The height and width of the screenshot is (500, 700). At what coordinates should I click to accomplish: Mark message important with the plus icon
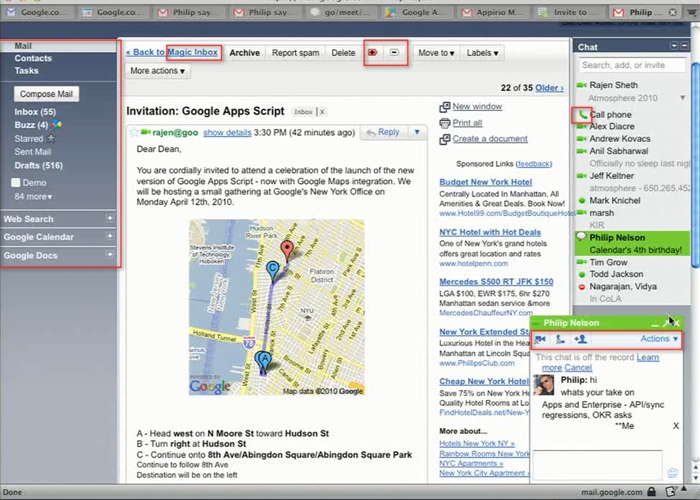coord(374,52)
